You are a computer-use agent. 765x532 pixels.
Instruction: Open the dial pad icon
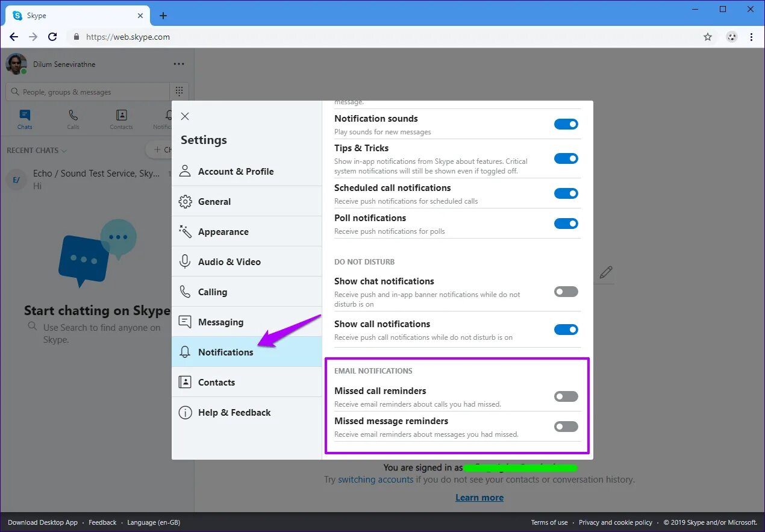point(179,91)
